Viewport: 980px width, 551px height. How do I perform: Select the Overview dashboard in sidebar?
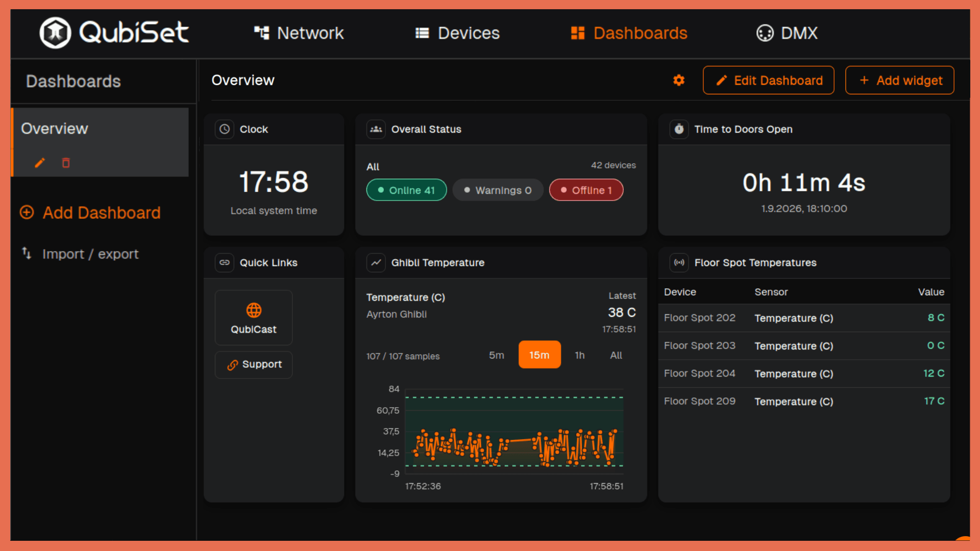tap(100, 142)
